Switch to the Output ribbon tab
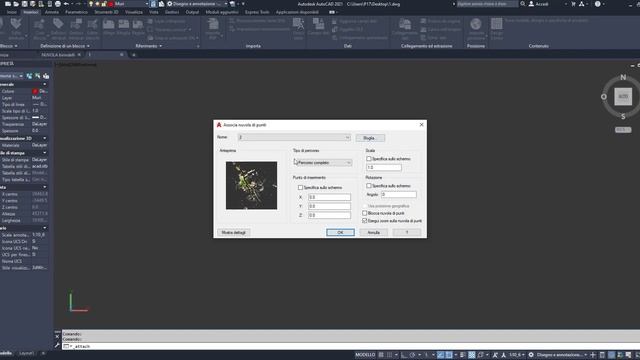Screen dimensions: 640x360 point(192,12)
